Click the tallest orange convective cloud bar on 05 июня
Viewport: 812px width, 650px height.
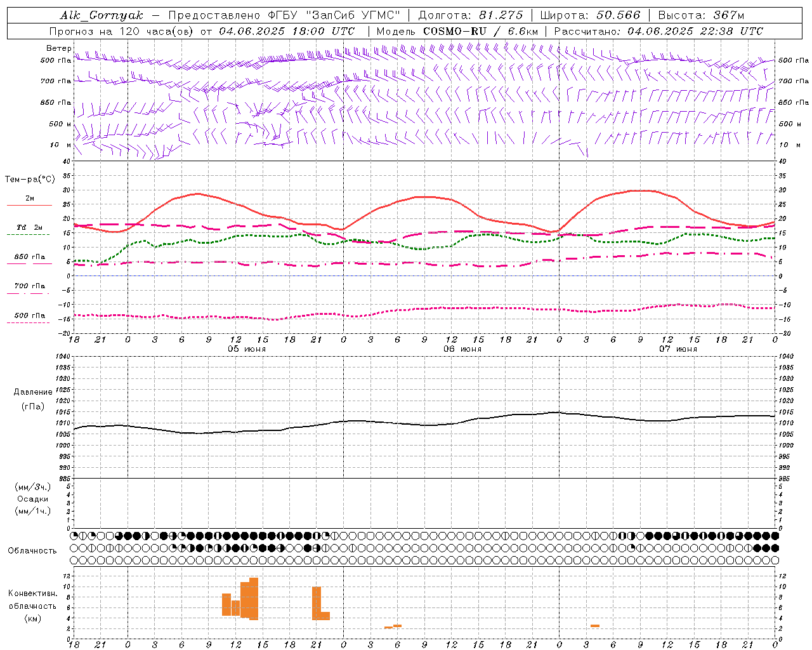(x=254, y=599)
